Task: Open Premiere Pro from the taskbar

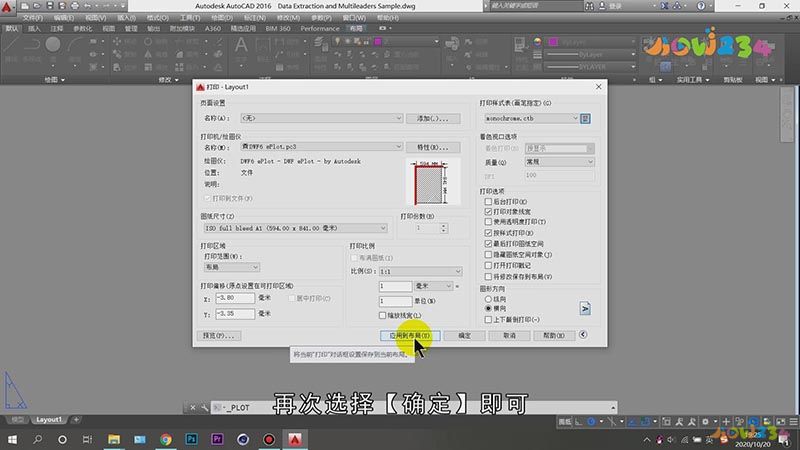Action: click(x=217, y=439)
